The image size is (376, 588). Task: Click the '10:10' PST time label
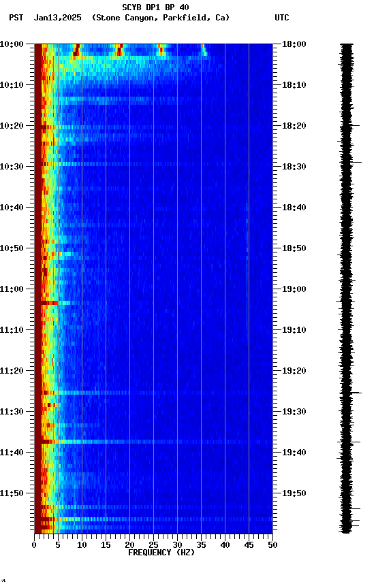[12, 85]
